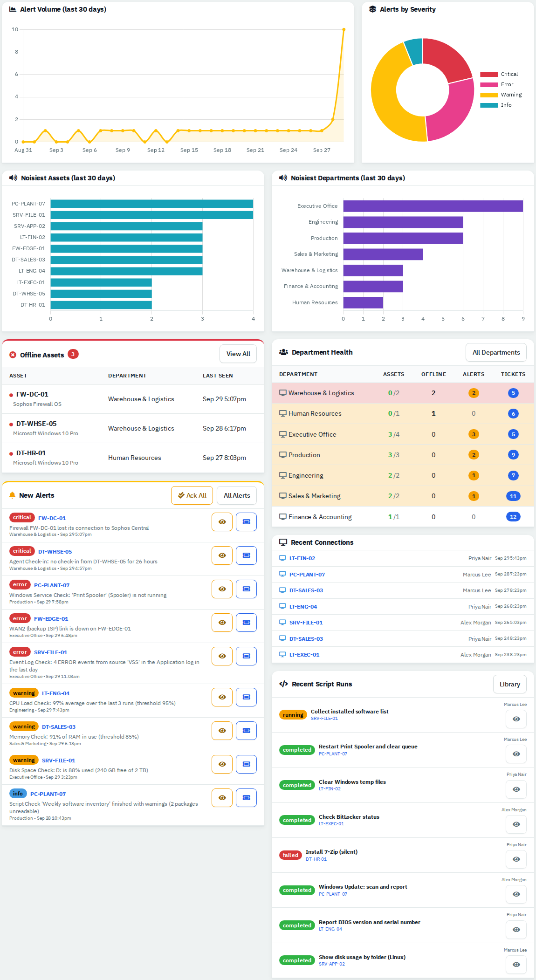View 'Windows Update: scan and report' run
Image resolution: width=536 pixels, height=980 pixels.
coord(516,894)
